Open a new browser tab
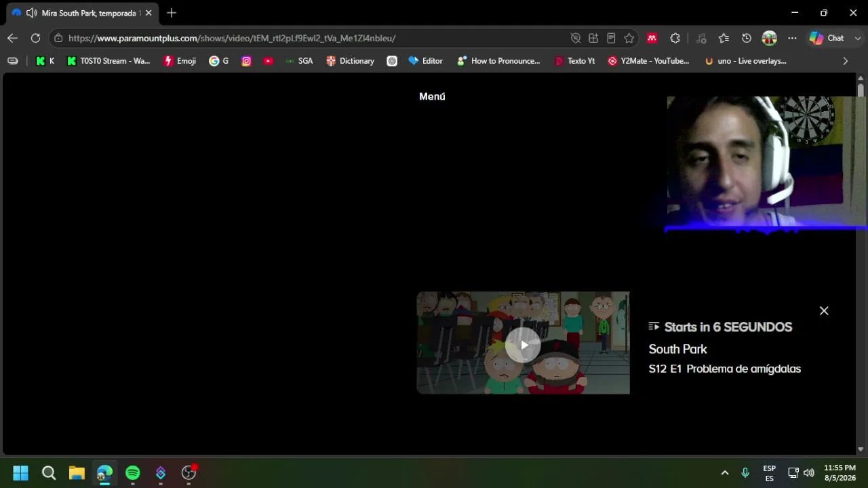The width and height of the screenshot is (868, 488). pyautogui.click(x=172, y=13)
